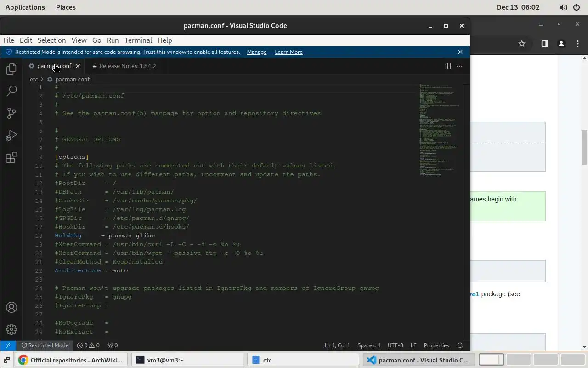Open the Run menu
Image resolution: width=588 pixels, height=368 pixels.
coord(113,40)
